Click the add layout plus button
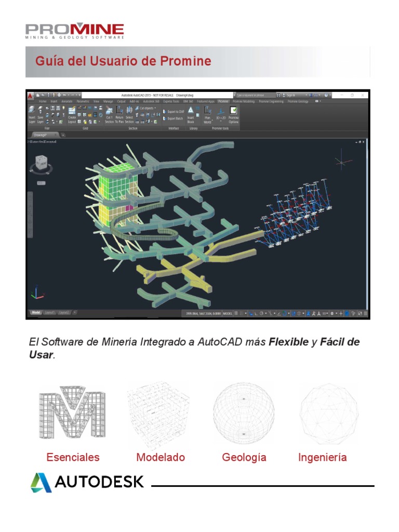This screenshot has height=532, width=399. pyautogui.click(x=75, y=312)
